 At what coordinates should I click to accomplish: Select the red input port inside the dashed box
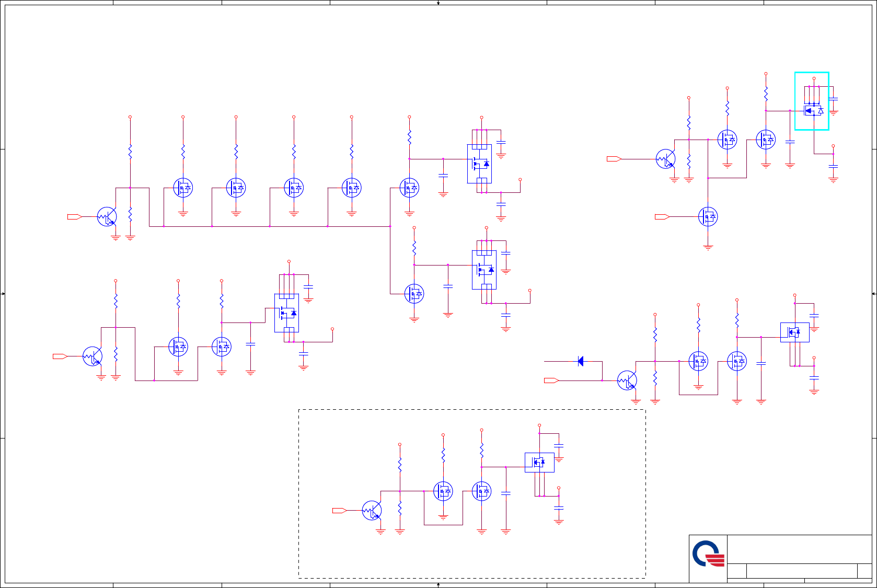pyautogui.click(x=340, y=511)
